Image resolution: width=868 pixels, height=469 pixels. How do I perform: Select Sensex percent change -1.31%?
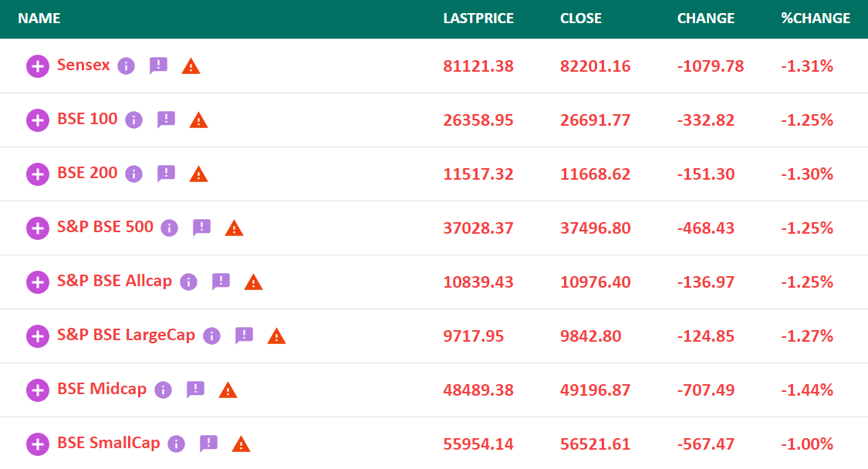807,66
